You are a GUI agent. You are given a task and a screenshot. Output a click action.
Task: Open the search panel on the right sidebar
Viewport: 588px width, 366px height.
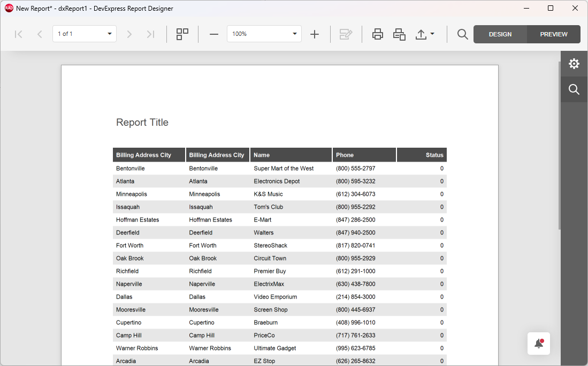[x=574, y=89]
